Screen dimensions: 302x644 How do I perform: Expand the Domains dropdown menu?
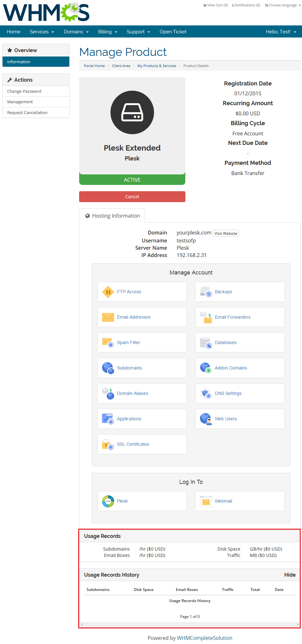[76, 32]
